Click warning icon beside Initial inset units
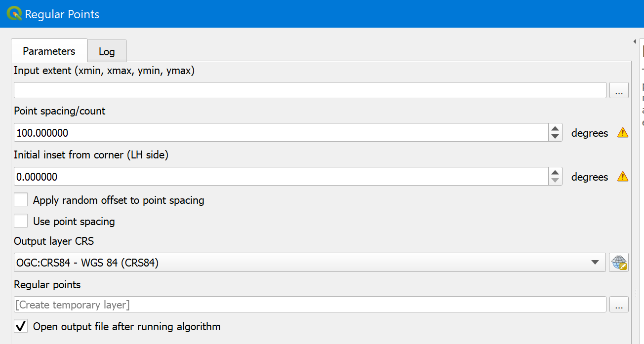 (623, 177)
